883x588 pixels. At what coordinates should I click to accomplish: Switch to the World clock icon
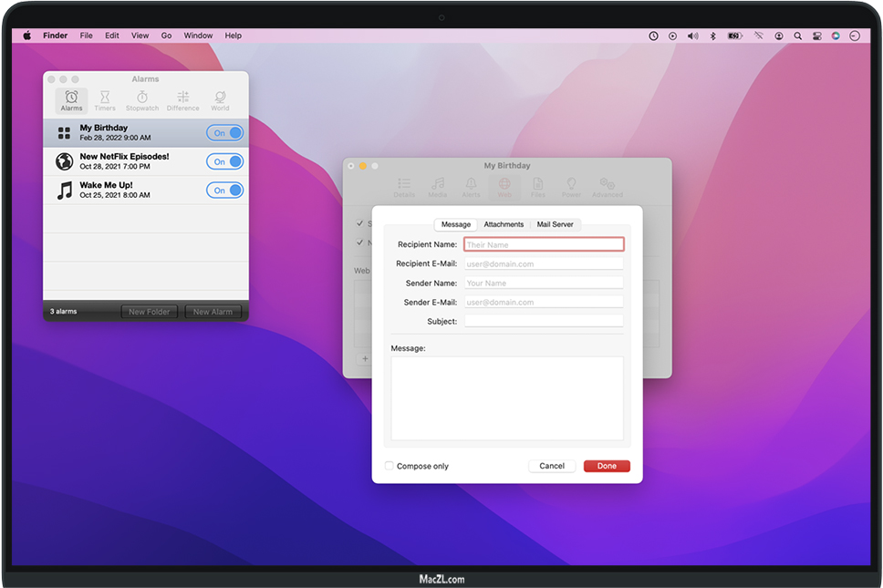pos(220,99)
